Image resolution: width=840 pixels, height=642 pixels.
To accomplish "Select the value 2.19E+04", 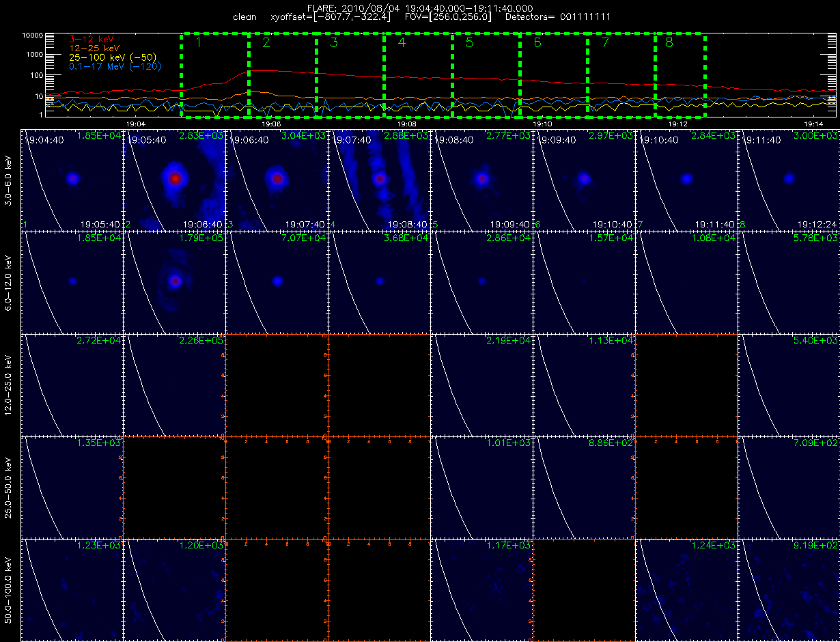I will 508,340.
